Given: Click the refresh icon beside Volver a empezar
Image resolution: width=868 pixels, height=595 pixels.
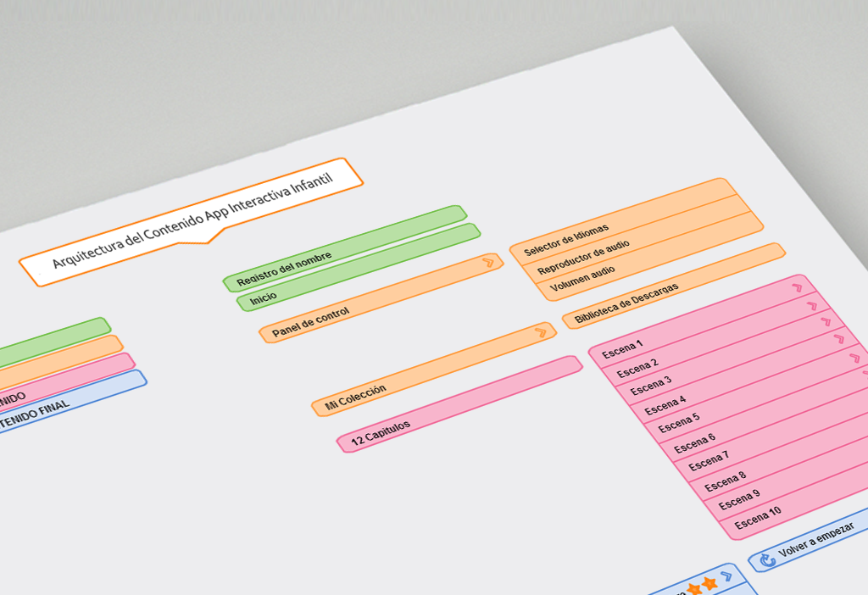Looking at the screenshot, I should coord(768,559).
